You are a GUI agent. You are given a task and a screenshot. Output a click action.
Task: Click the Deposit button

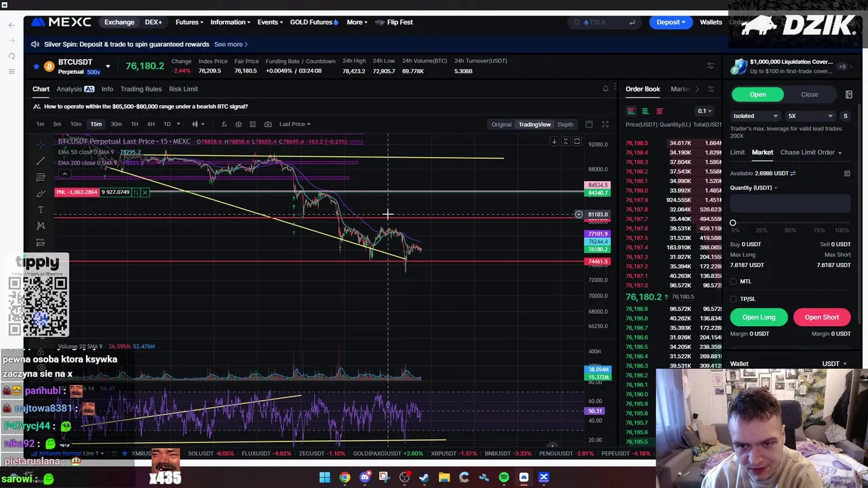671,22
